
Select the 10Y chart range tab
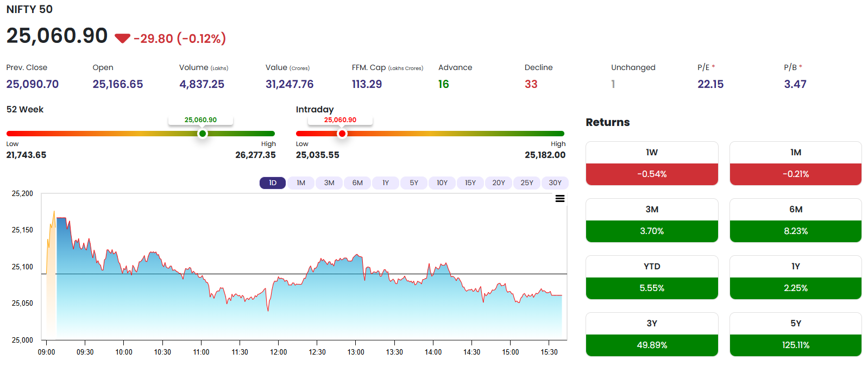click(442, 183)
